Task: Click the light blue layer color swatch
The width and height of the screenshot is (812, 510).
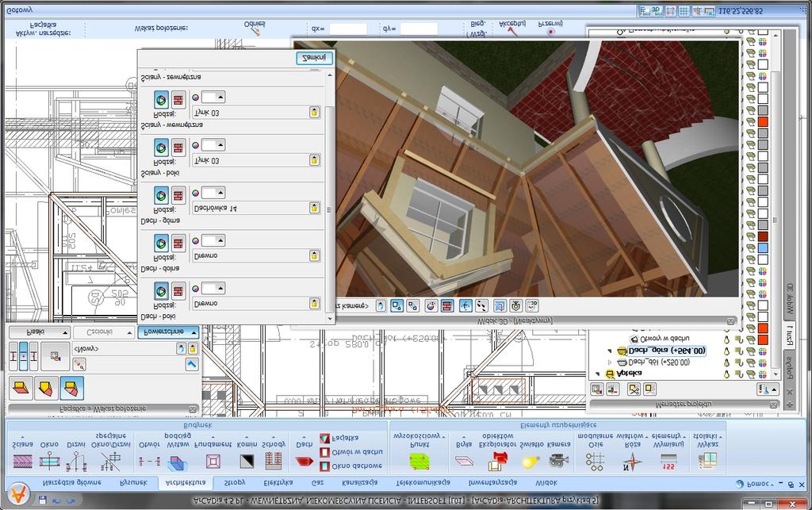Action: click(763, 247)
